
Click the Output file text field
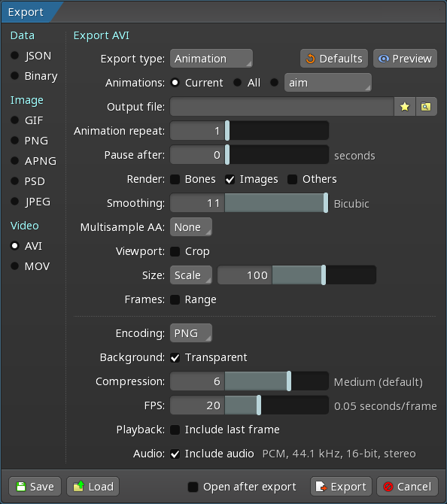pyautogui.click(x=281, y=106)
